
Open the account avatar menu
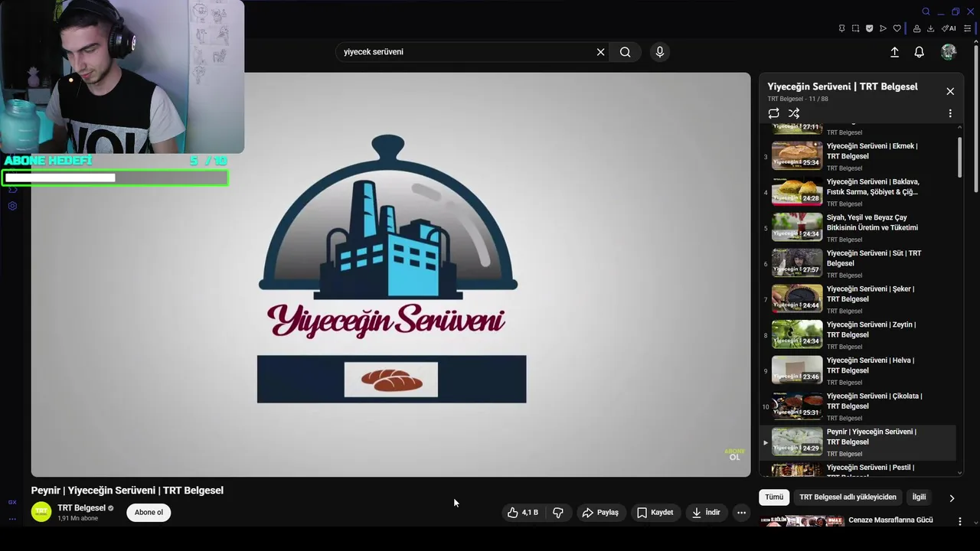949,52
